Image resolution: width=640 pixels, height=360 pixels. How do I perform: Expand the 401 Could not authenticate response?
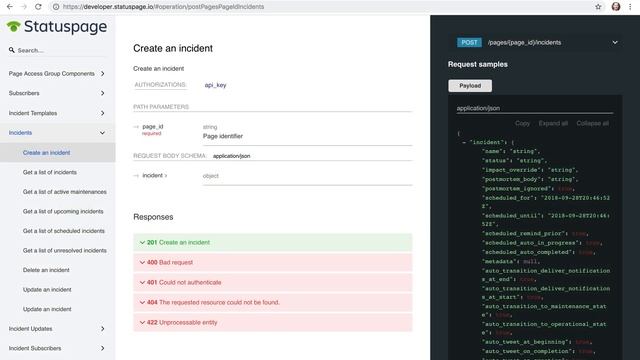point(273,282)
